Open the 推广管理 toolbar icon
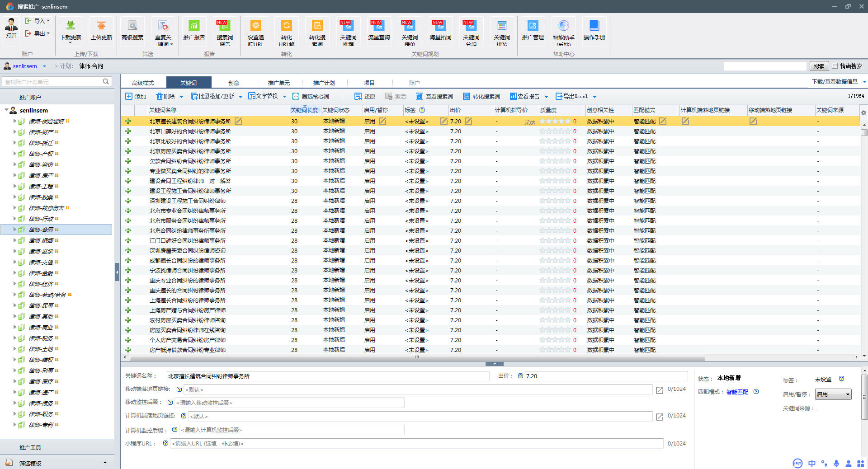This screenshot has height=469, width=868. coord(533,26)
